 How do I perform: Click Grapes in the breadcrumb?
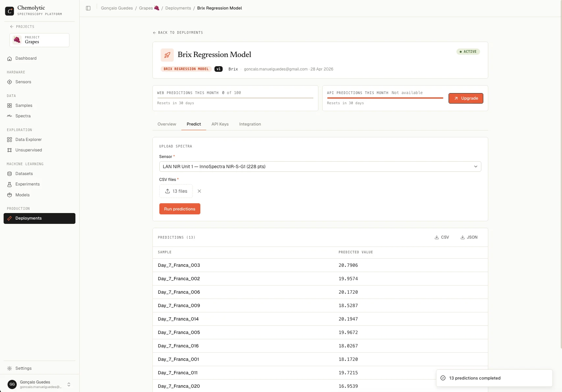[149, 8]
